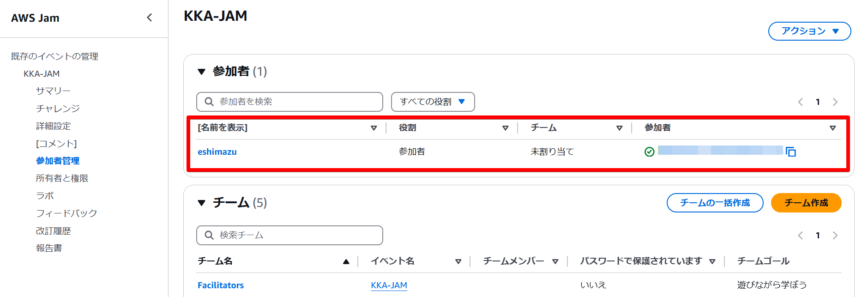Open the アクション dropdown menu
The width and height of the screenshot is (868, 297).
pos(809,31)
